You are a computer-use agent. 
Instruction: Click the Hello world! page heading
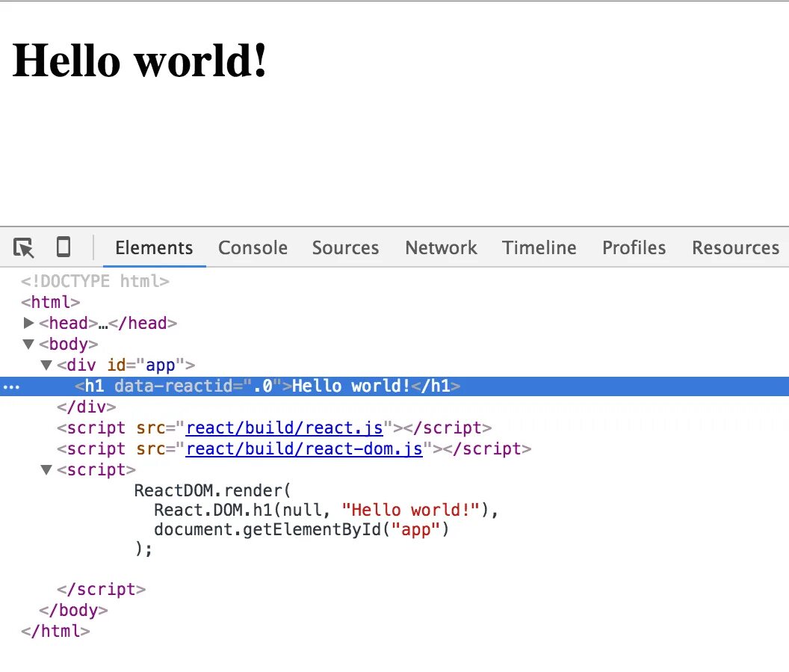pyautogui.click(x=140, y=61)
